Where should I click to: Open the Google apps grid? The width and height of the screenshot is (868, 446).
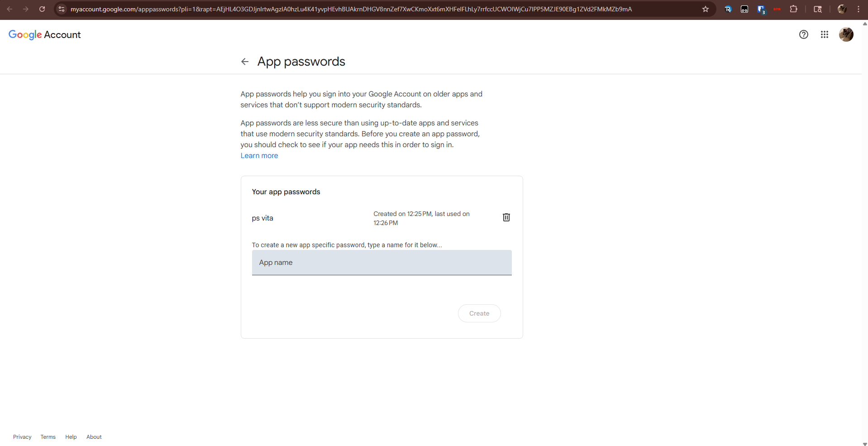point(825,34)
